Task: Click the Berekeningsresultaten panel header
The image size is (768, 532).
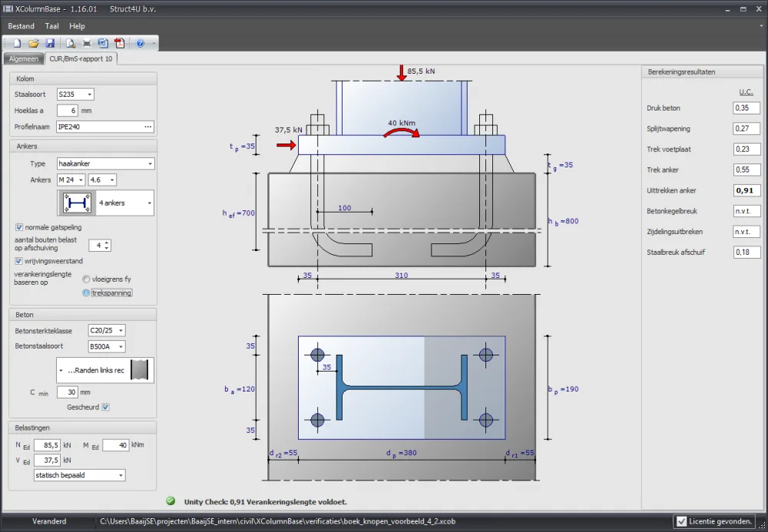Action: click(x=680, y=71)
